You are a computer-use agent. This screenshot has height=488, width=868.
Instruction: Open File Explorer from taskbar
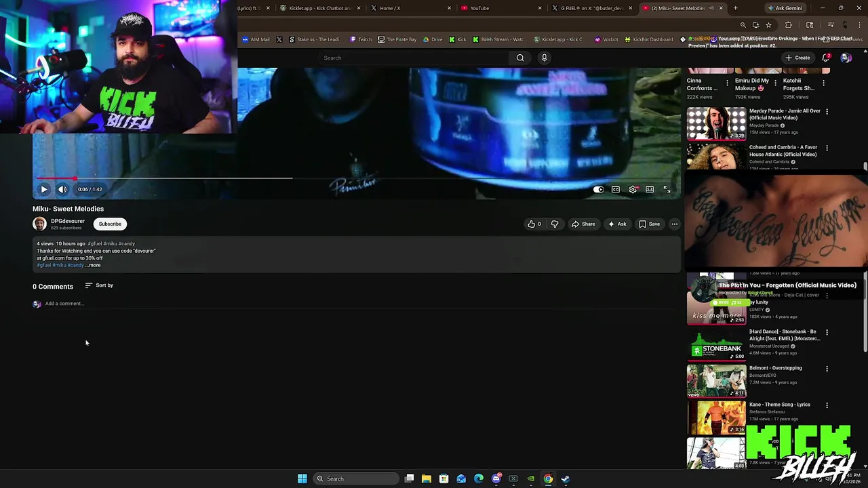(427, 479)
